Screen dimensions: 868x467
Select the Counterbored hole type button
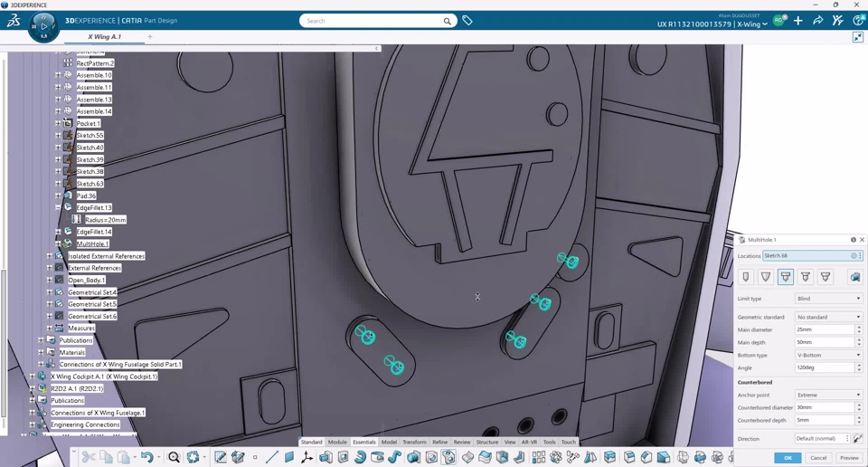[786, 276]
